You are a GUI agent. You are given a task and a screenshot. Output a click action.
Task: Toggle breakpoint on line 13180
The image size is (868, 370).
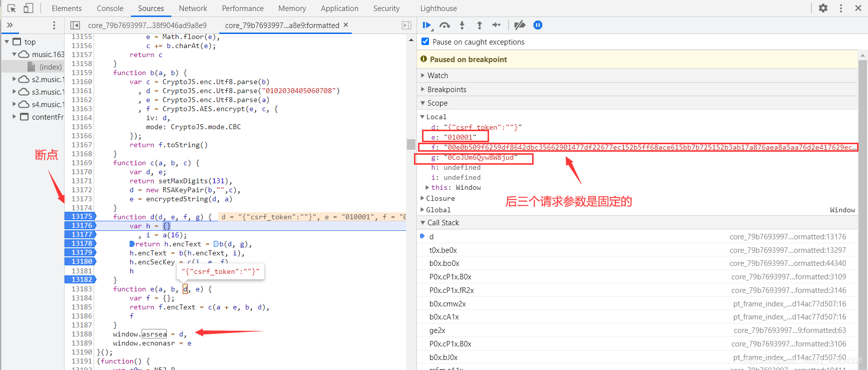click(80, 261)
